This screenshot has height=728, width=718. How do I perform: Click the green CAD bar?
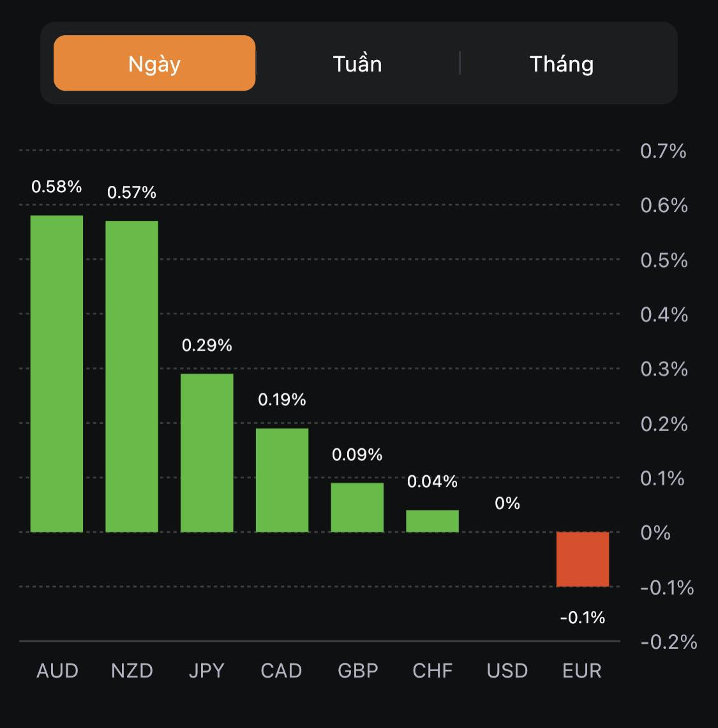coord(282,480)
